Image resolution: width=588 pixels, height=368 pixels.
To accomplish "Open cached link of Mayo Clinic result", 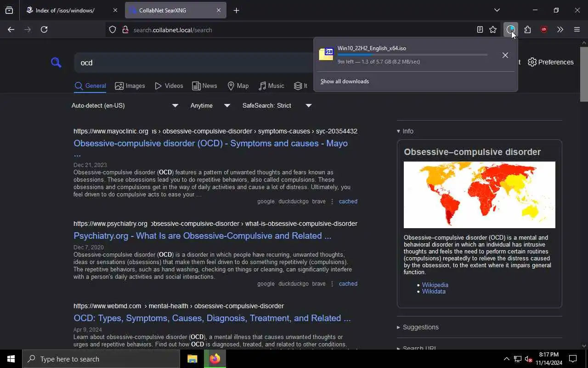I will coord(348,201).
